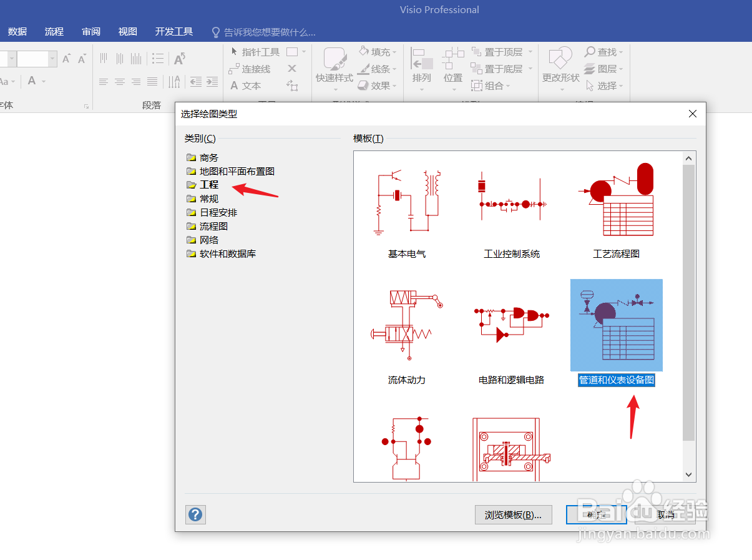Open the font color A dropdown

44,81
